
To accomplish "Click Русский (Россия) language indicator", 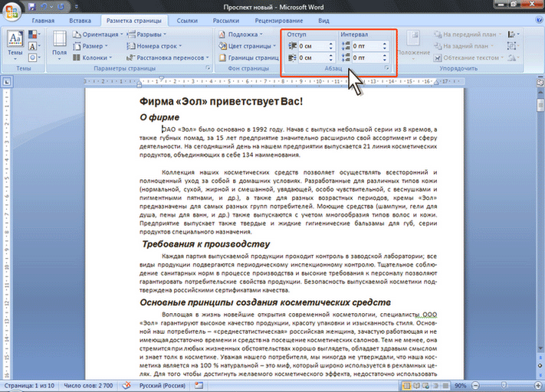I will click(x=163, y=385).
